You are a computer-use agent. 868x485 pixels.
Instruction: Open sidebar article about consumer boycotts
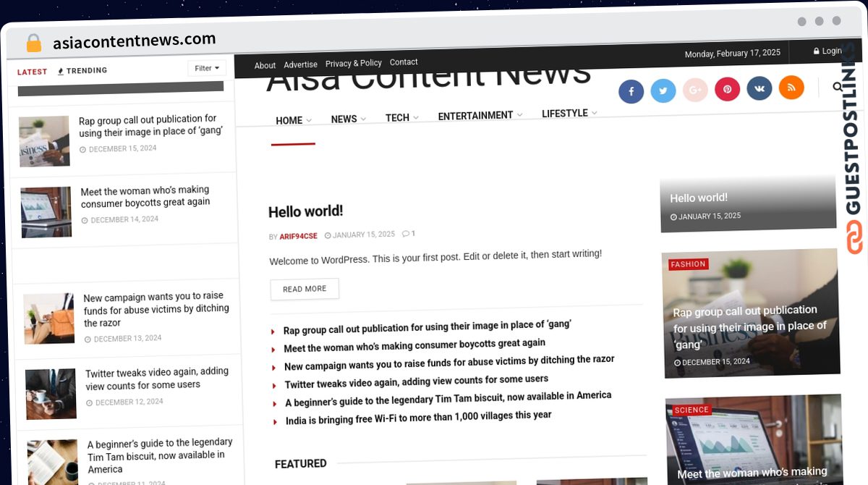pyautogui.click(x=145, y=197)
